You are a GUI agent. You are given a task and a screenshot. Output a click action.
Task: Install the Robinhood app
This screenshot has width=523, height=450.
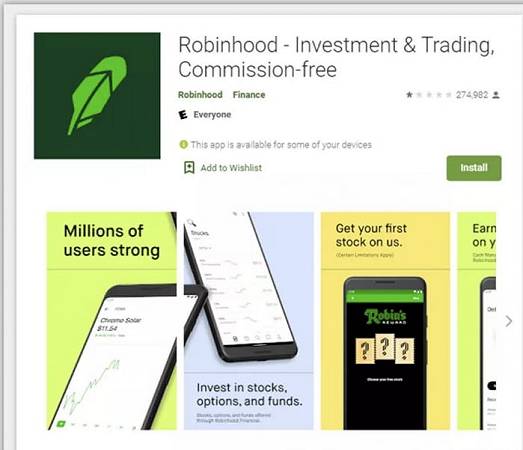tap(474, 168)
